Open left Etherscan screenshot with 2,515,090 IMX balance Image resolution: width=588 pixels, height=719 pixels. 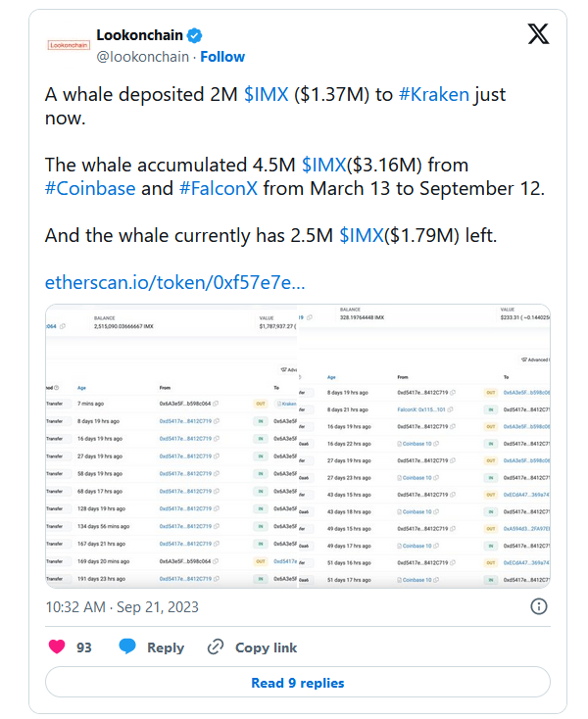click(171, 446)
